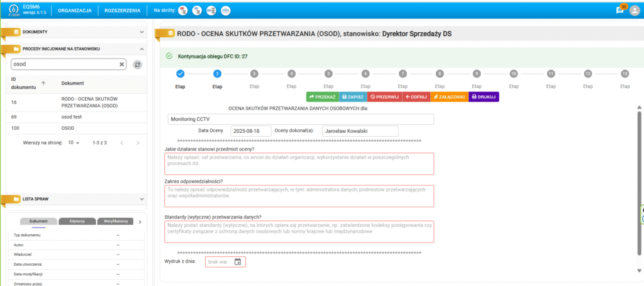This screenshot has height=286, width=644.
Task: Jump to step 3 in the Etap stepper
Action: tap(254, 74)
